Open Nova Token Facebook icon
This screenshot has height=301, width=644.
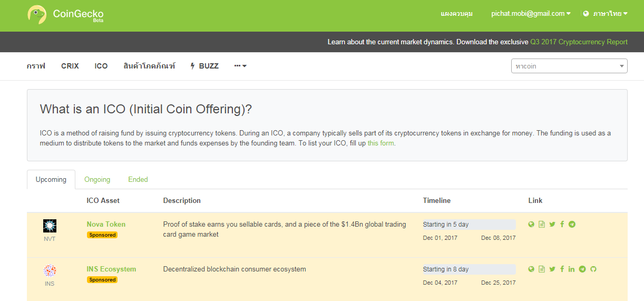pos(562,224)
